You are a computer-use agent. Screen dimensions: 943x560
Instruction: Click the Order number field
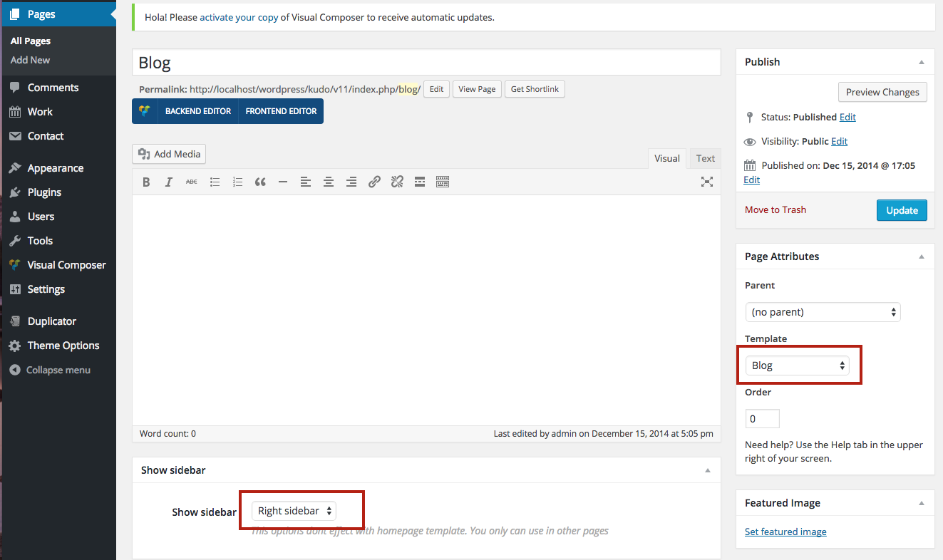point(762,419)
